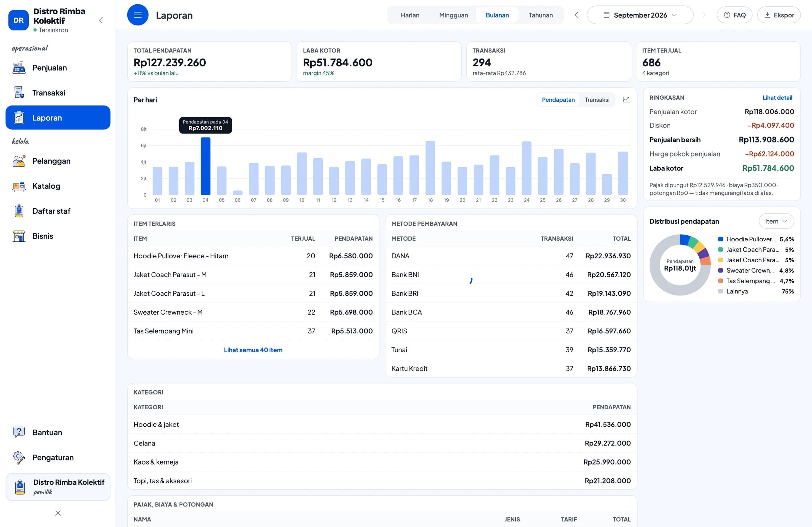Open the September 2026 month picker
Screen dimensions: 812x527
pos(640,15)
